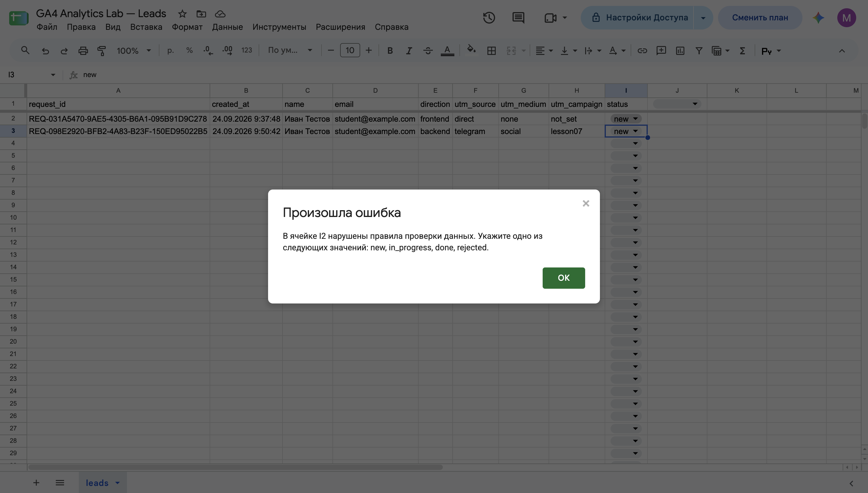Click the borders icon
The height and width of the screenshot is (493, 868).
(492, 51)
